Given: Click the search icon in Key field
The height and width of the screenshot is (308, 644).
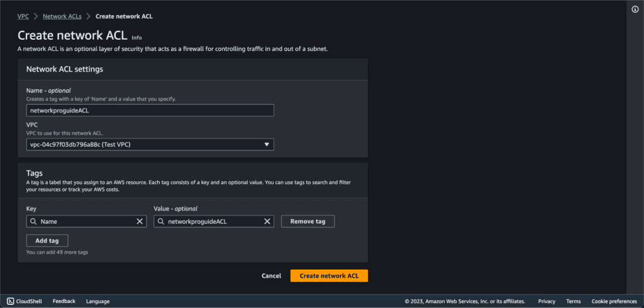Looking at the screenshot, I should 33,221.
